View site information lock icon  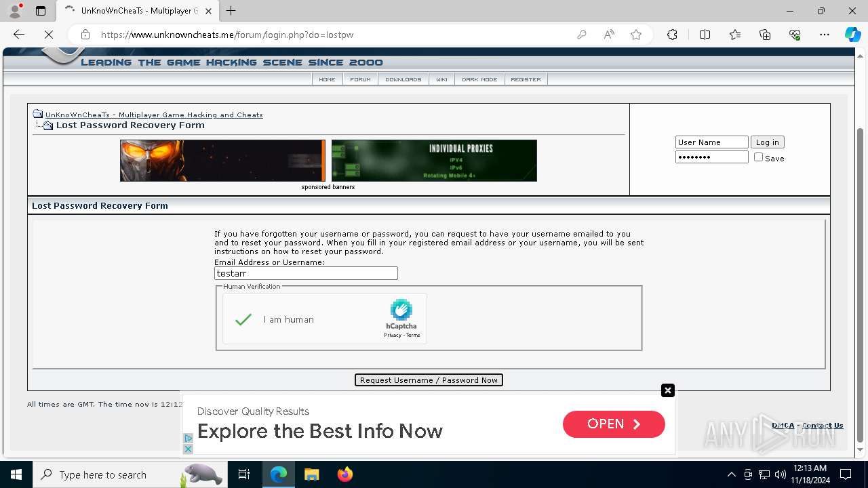coord(85,35)
